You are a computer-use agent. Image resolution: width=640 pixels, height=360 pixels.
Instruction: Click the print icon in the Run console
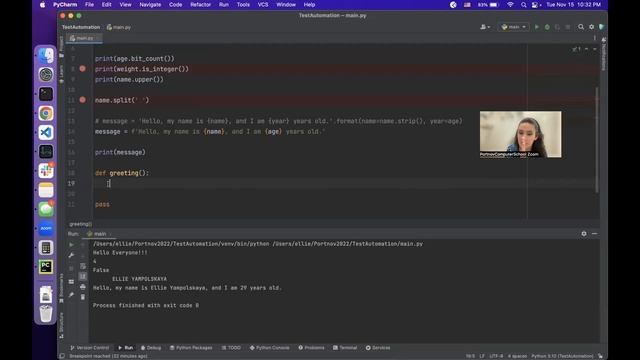83,287
